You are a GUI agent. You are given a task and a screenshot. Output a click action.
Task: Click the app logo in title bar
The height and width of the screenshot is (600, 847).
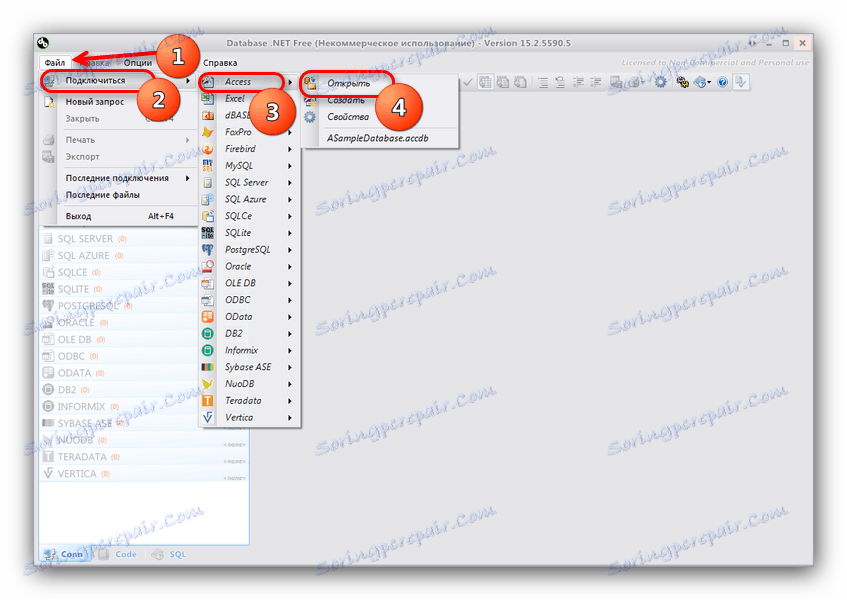point(43,42)
